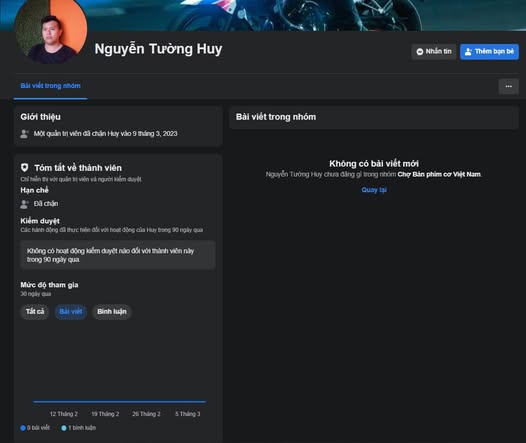526x443 pixels.
Task: Click the 5 Tháng 3 chart label
Action: (x=188, y=414)
